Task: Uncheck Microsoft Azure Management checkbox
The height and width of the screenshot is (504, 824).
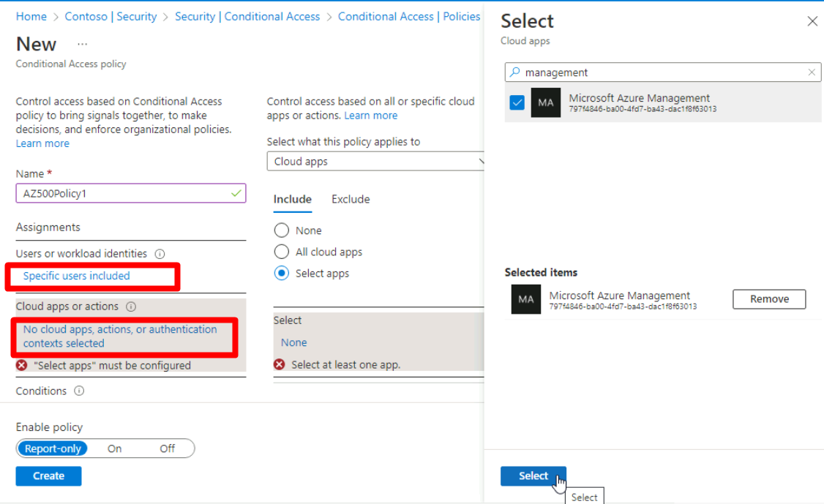Action: click(517, 102)
